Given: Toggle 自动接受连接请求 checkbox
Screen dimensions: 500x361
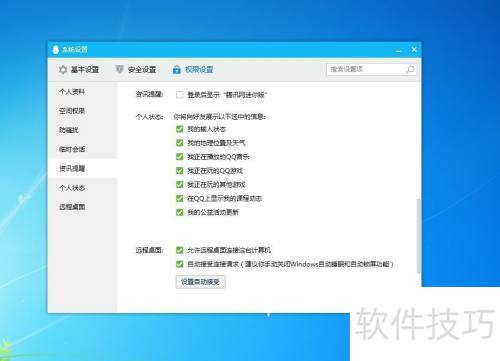Looking at the screenshot, I should (x=180, y=264).
